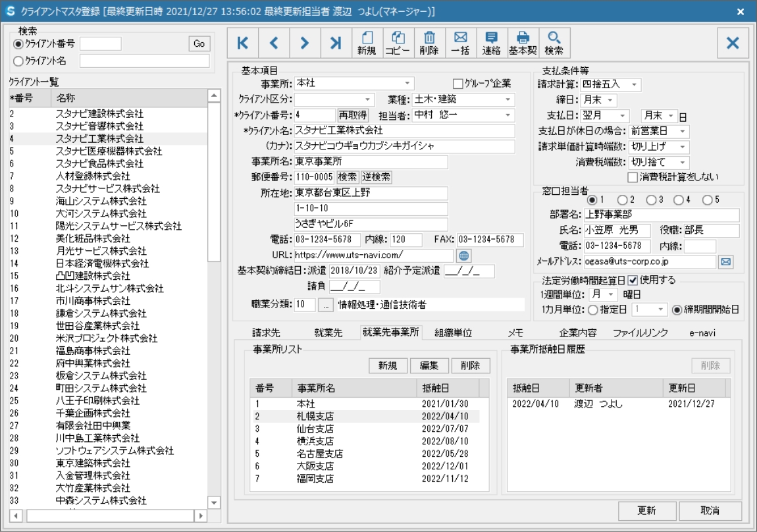Check 消費税計算をしない option
This screenshot has height=532, width=757.
coord(633,176)
